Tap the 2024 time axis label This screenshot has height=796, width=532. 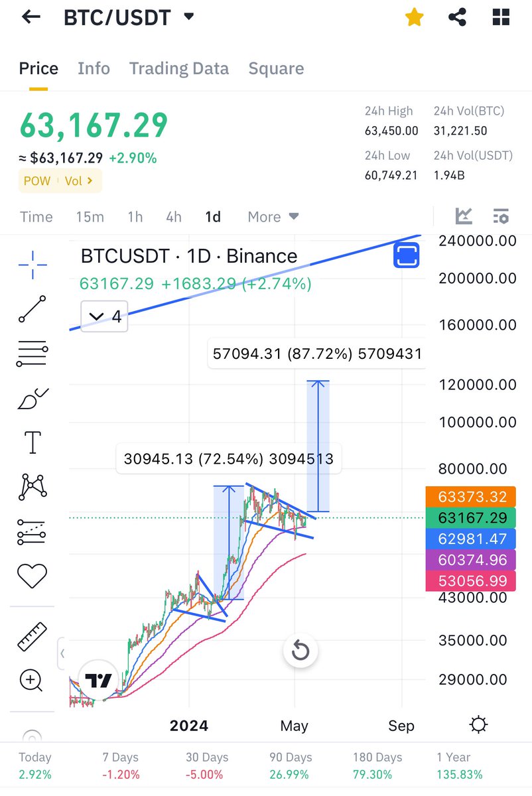pos(189,726)
